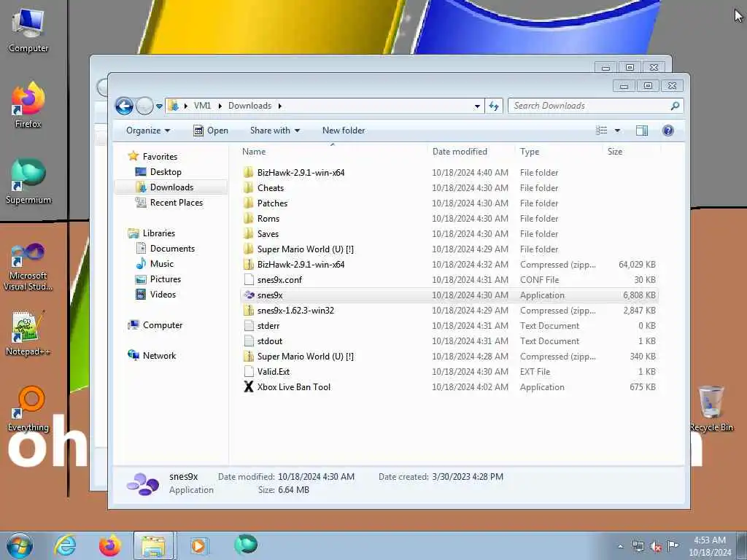The image size is (747, 560).
Task: Click the volume muted tray icon
Action: coord(656,547)
